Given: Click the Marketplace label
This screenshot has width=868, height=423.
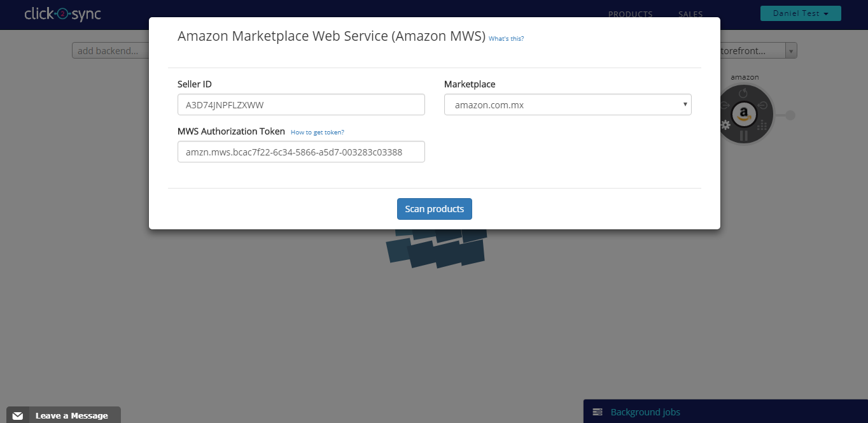Looking at the screenshot, I should 470,84.
